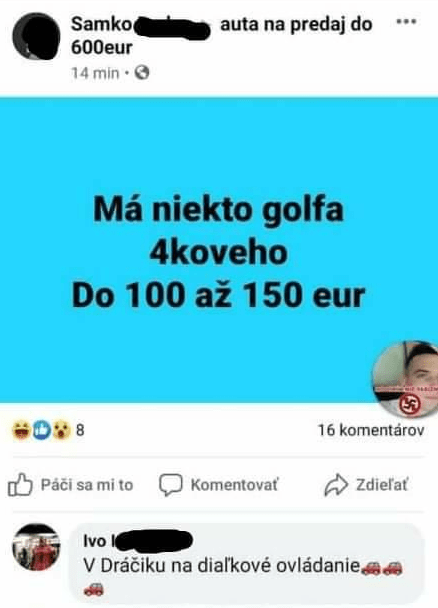The image size is (438, 608).
Task: View the 8 reactions count
Action: tap(80, 430)
